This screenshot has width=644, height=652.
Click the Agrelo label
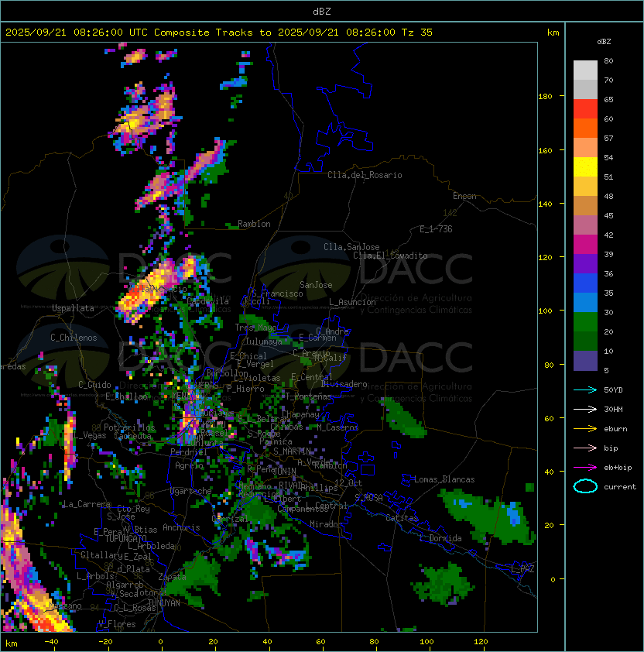pyautogui.click(x=189, y=465)
